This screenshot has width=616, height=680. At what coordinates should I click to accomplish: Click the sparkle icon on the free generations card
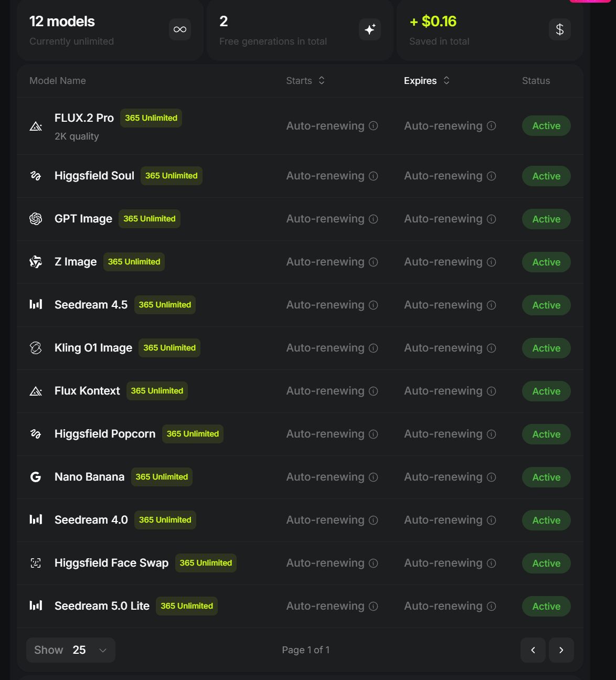point(370,29)
